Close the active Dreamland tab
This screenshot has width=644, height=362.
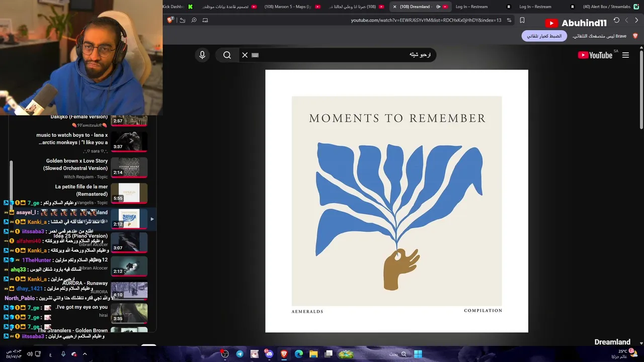click(x=394, y=7)
